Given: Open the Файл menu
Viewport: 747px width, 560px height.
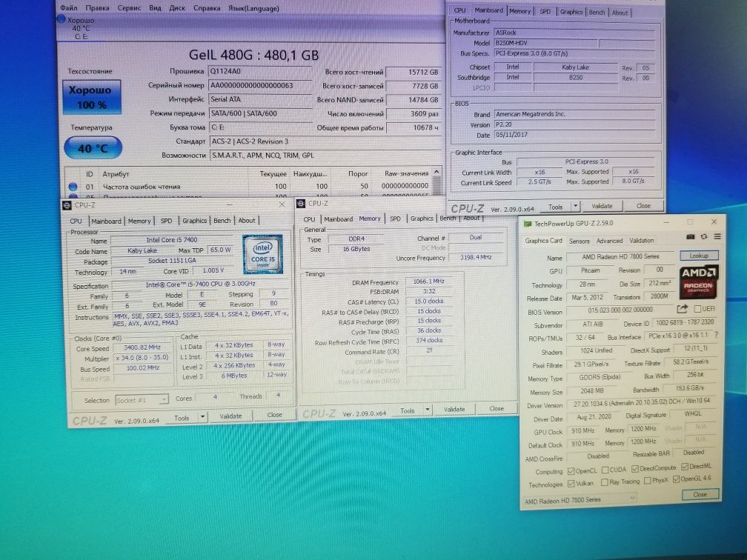Looking at the screenshot, I should (x=69, y=8).
